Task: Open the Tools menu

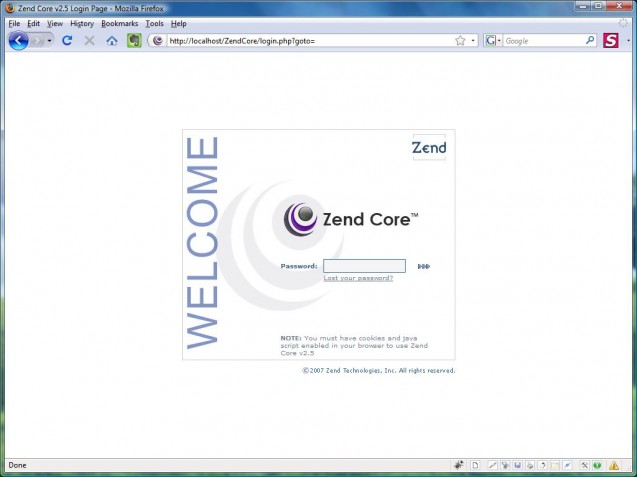Action: pyautogui.click(x=154, y=24)
